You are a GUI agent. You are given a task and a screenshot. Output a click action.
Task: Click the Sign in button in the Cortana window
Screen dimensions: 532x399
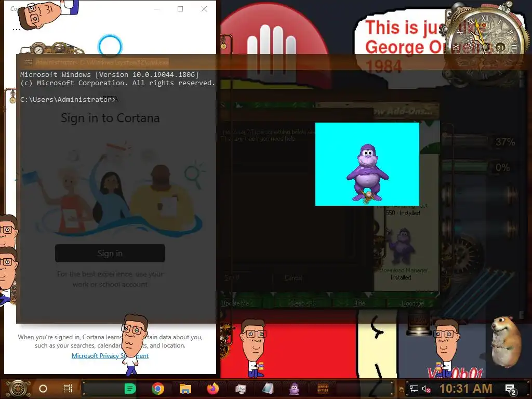[x=110, y=253]
